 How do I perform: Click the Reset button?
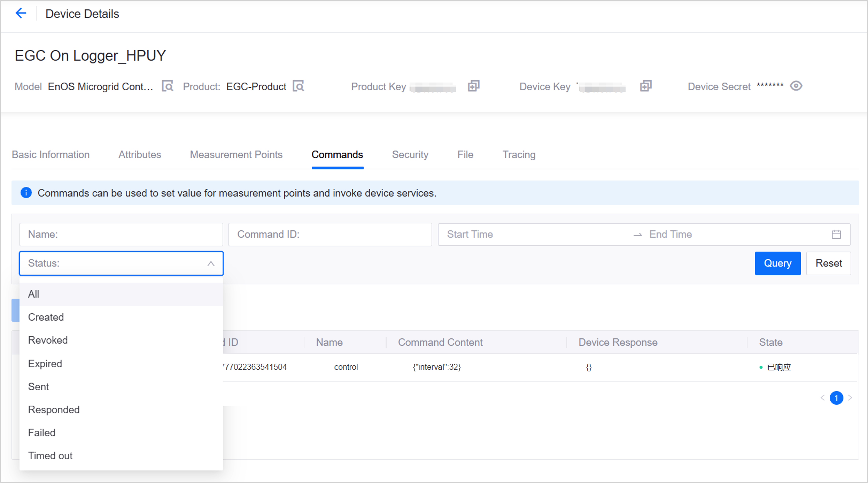[829, 263]
